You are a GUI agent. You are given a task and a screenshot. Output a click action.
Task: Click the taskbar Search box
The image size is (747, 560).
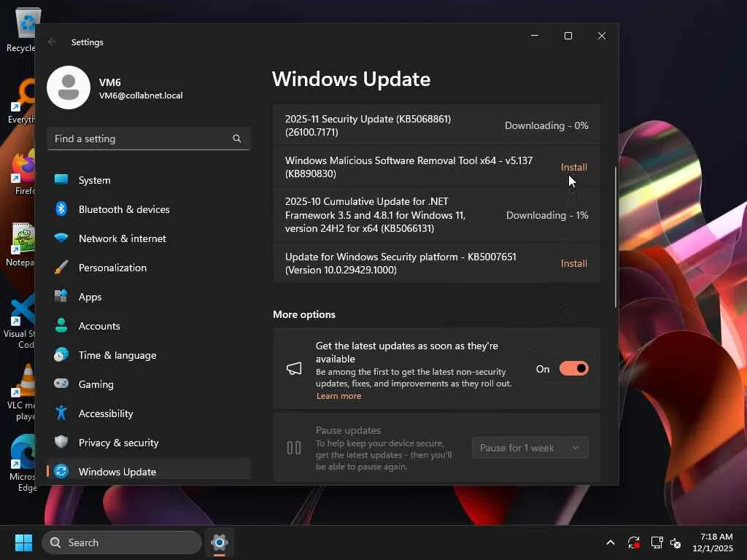(x=122, y=542)
